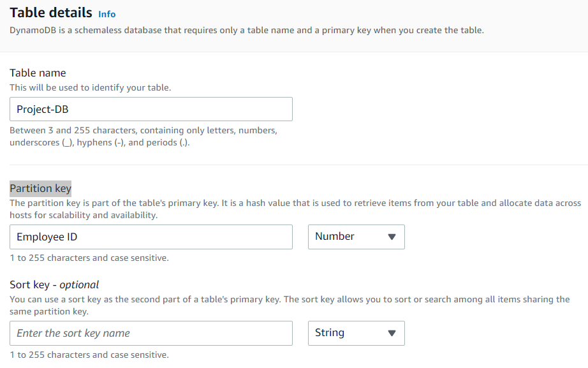This screenshot has width=588, height=368.
Task: Expand the String data type dropdown
Action: pos(356,333)
